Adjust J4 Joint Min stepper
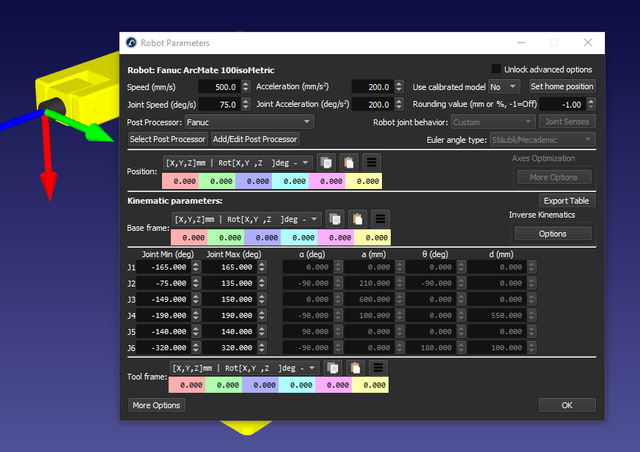 (196, 315)
